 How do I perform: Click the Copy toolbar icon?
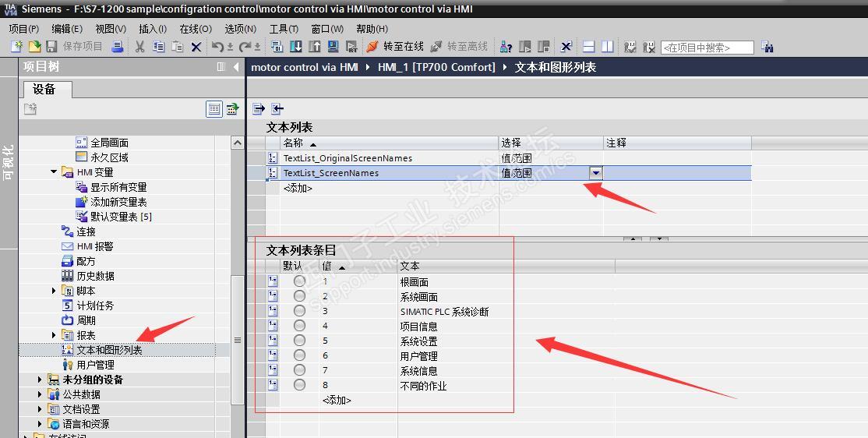[x=159, y=47]
